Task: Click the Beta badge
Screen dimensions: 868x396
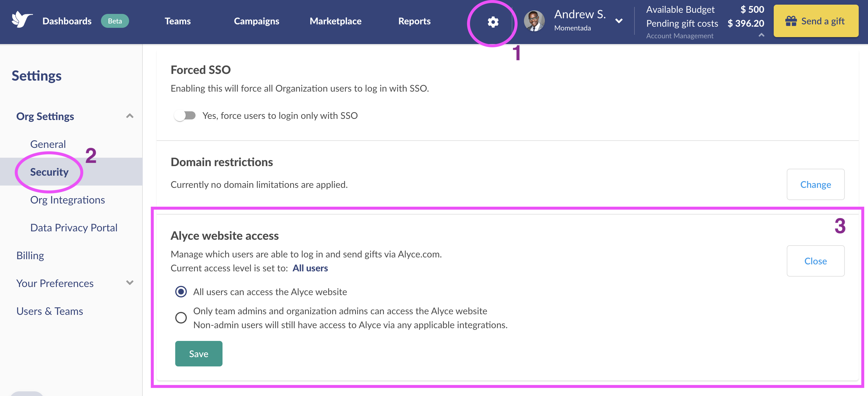Action: click(x=115, y=21)
